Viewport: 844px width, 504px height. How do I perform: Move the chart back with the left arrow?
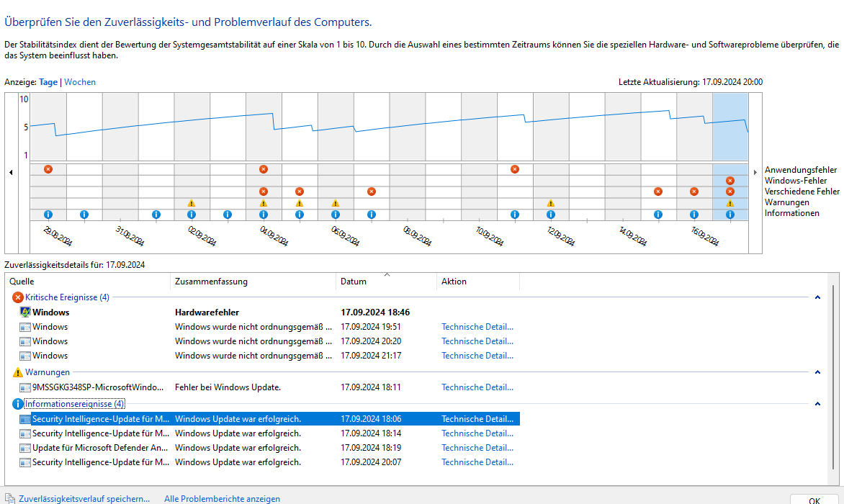(11, 173)
